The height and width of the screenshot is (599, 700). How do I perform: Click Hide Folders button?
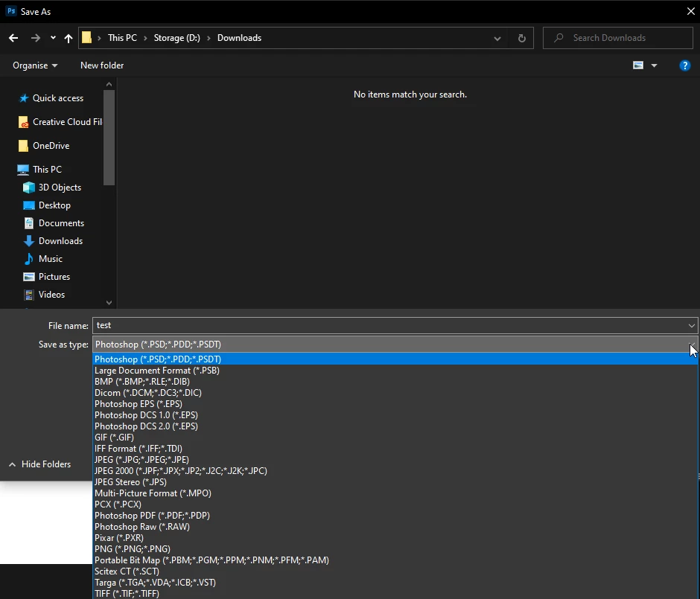pos(39,464)
